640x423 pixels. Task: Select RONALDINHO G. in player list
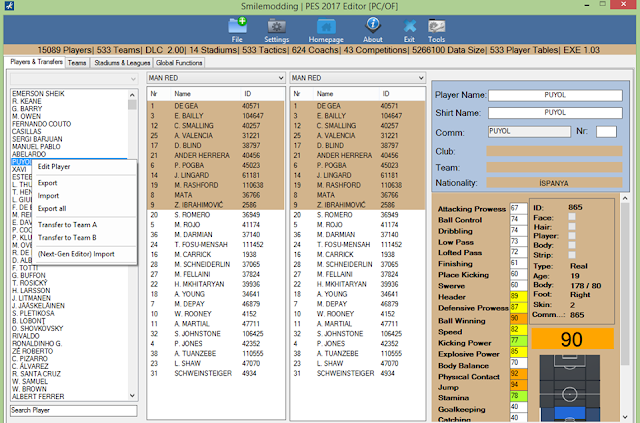pyautogui.click(x=37, y=343)
